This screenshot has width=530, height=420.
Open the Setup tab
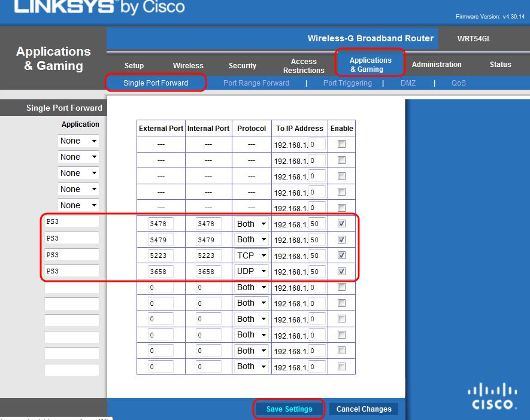click(134, 65)
